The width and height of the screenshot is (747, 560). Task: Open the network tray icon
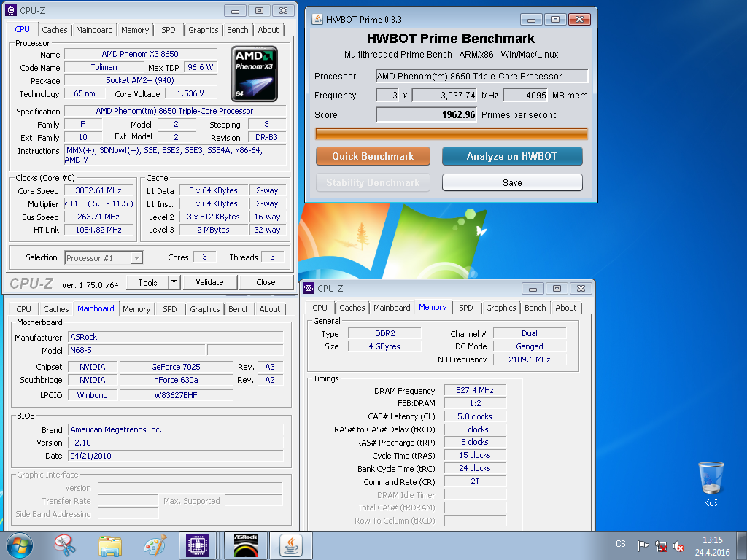tap(661, 545)
